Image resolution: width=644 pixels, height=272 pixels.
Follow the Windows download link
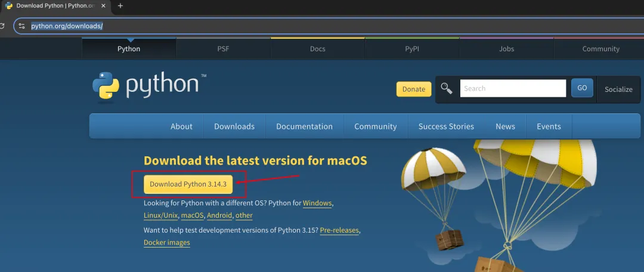pyautogui.click(x=317, y=203)
